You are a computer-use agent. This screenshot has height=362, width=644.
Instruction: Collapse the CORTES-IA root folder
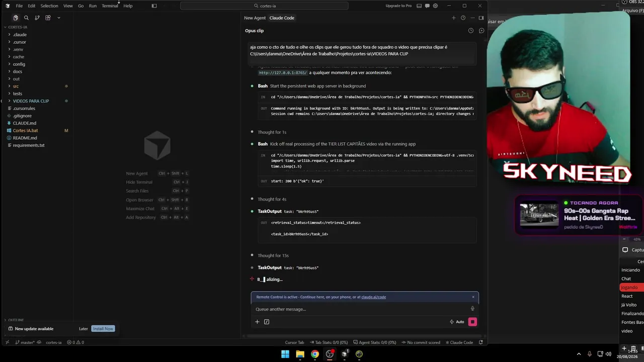pyautogui.click(x=17, y=27)
